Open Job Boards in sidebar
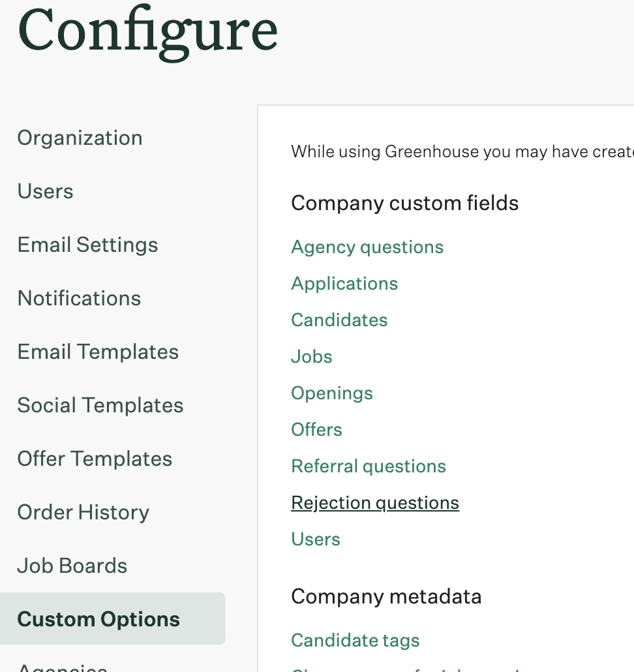Screen dimensions: 634x672 click(x=72, y=566)
